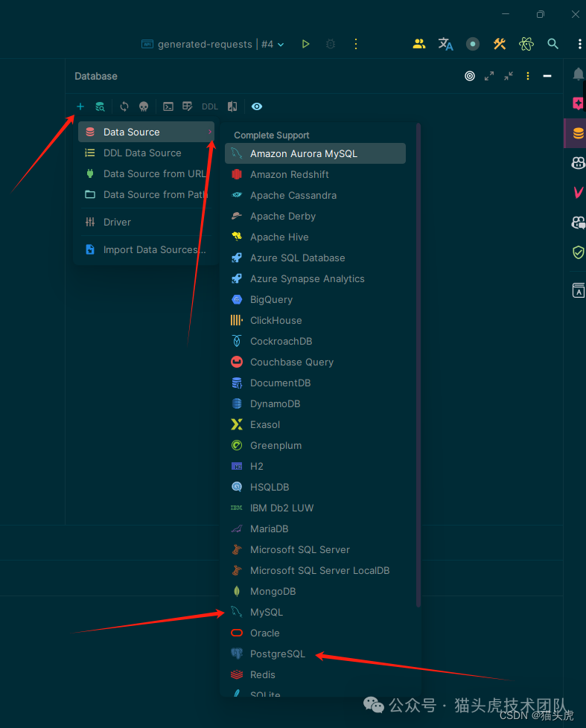The width and height of the screenshot is (586, 728).
Task: Click the Edit Data table icon
Action: point(188,106)
